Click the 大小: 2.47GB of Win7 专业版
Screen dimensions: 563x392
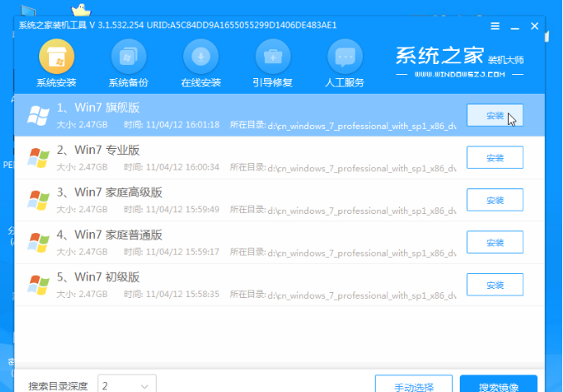point(82,167)
